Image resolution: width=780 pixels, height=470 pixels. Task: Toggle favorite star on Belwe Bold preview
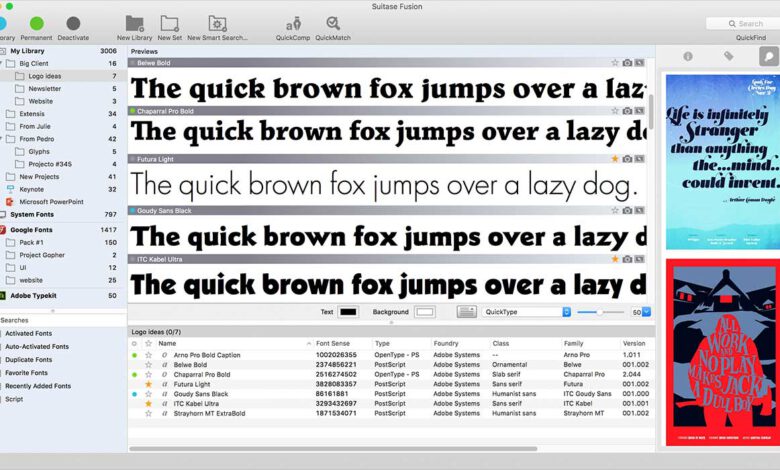tap(615, 62)
